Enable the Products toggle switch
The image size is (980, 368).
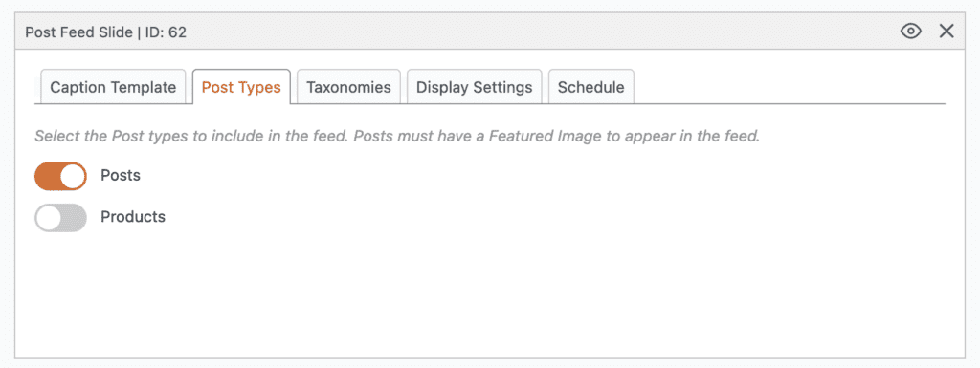tap(60, 217)
